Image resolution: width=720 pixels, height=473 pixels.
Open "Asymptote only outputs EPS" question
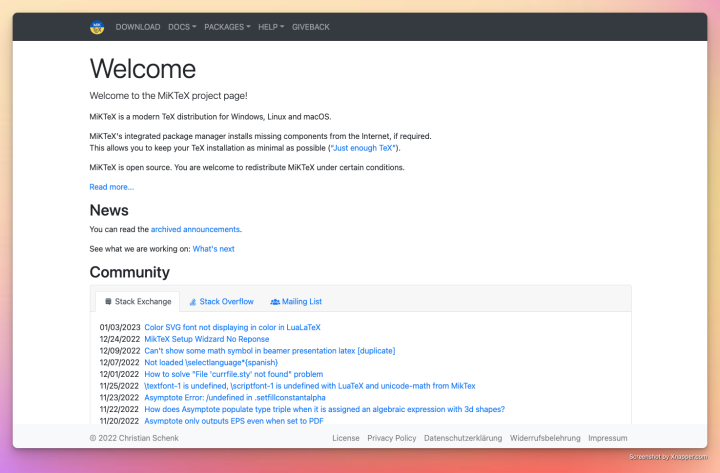tap(234, 421)
